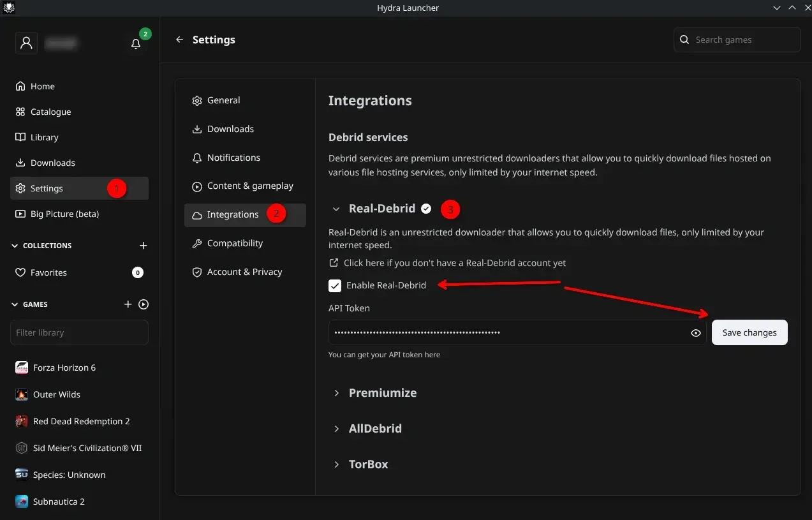The width and height of the screenshot is (812, 520).
Task: Collapse the Games sidebar group
Action: [x=15, y=304]
